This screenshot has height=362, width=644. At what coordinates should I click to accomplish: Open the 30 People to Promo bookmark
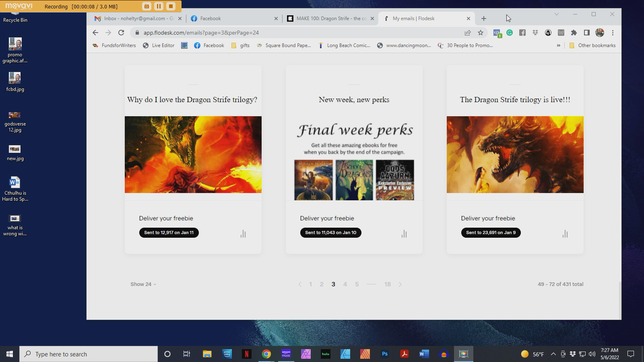click(465, 45)
